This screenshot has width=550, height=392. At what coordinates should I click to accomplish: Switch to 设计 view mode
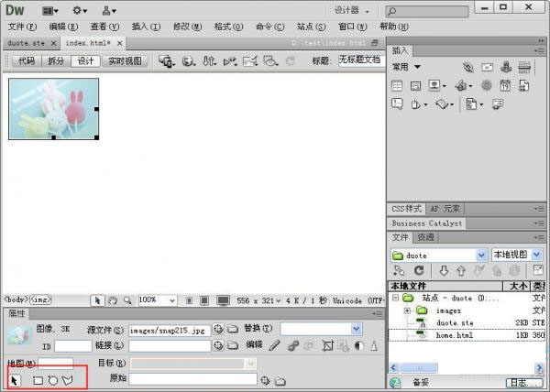(85, 61)
